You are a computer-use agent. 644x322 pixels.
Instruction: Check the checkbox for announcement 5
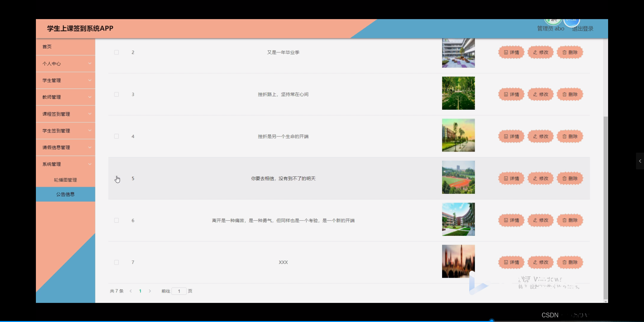[116, 178]
